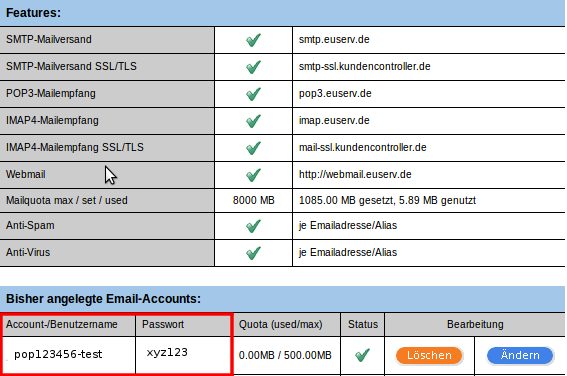Screen dimensions: 567x376
Task: Click the SMTP-Mailversand SSL/TLS label
Action: (71, 66)
